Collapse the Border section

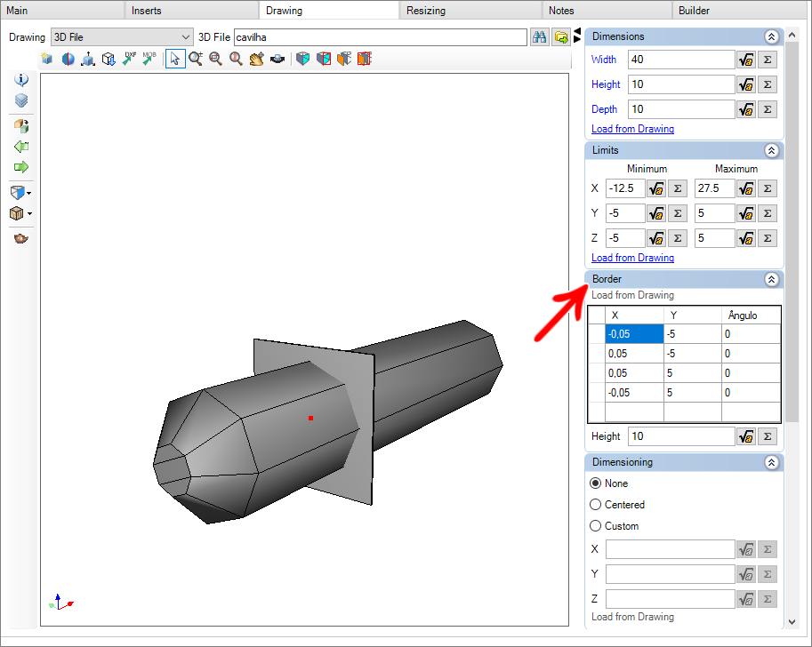(x=771, y=279)
